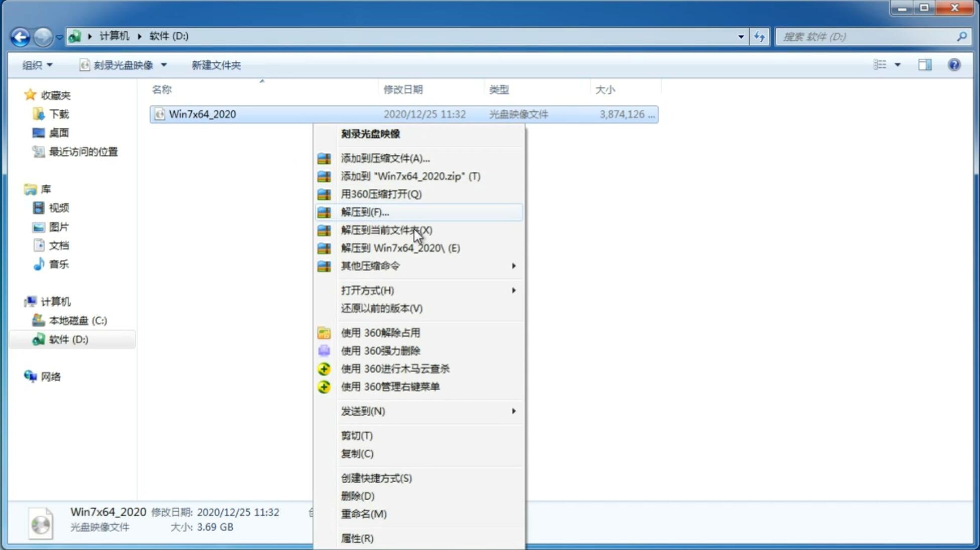Select 重命名 to rename file
Image resolution: width=980 pixels, height=550 pixels.
coord(364,514)
